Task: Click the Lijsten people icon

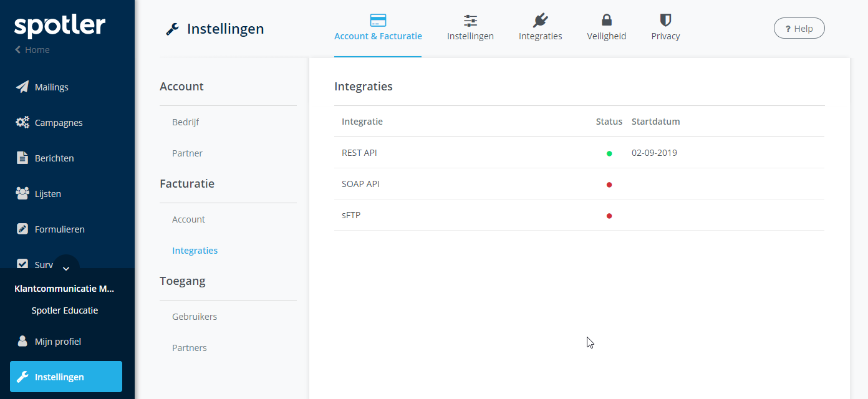Action: (22, 193)
